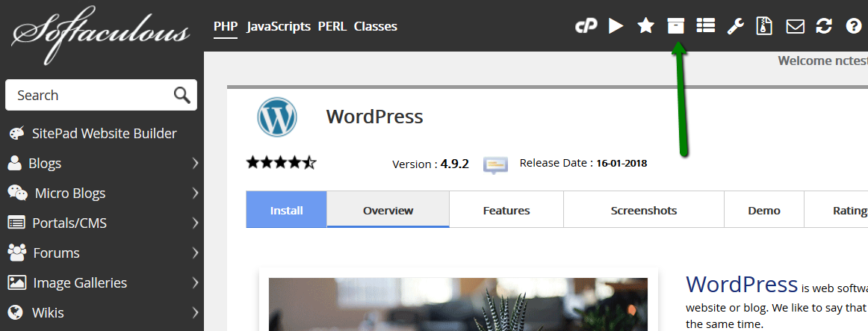Click the Portals/CMS icon
The image size is (868, 331).
coord(16,223)
